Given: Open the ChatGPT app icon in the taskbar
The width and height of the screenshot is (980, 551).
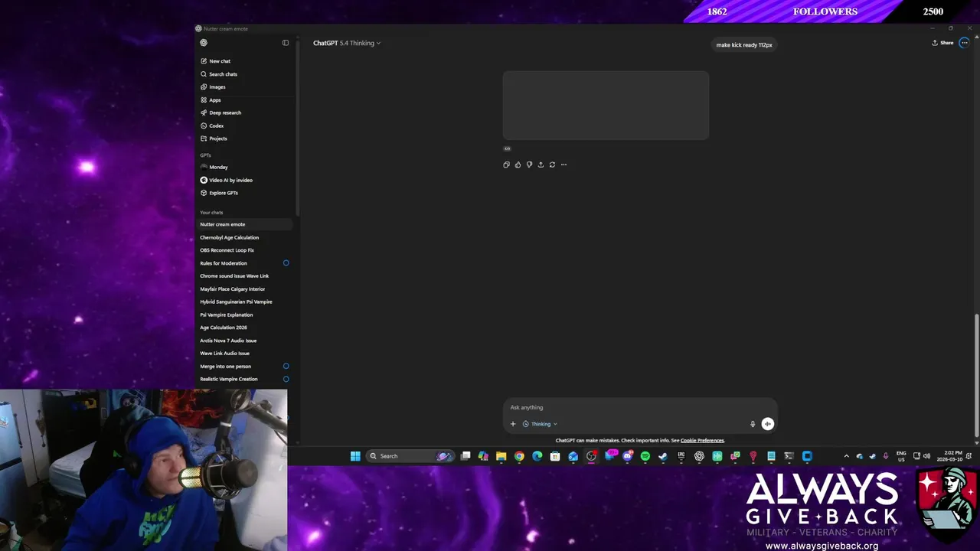Looking at the screenshot, I should [699, 456].
